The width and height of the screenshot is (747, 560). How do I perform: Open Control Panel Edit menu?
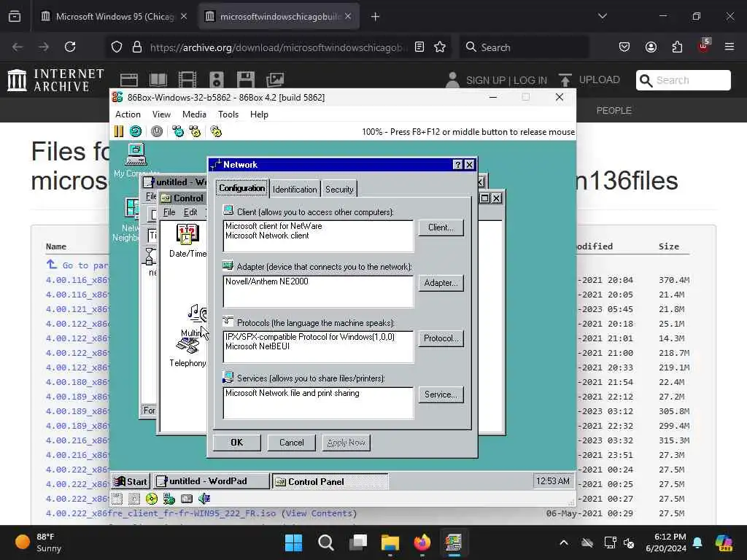click(x=190, y=212)
